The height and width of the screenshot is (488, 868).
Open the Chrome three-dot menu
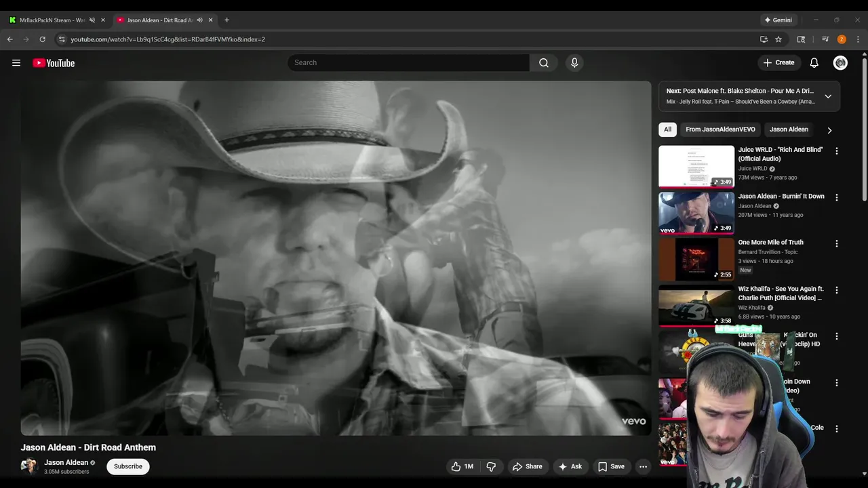(858, 39)
